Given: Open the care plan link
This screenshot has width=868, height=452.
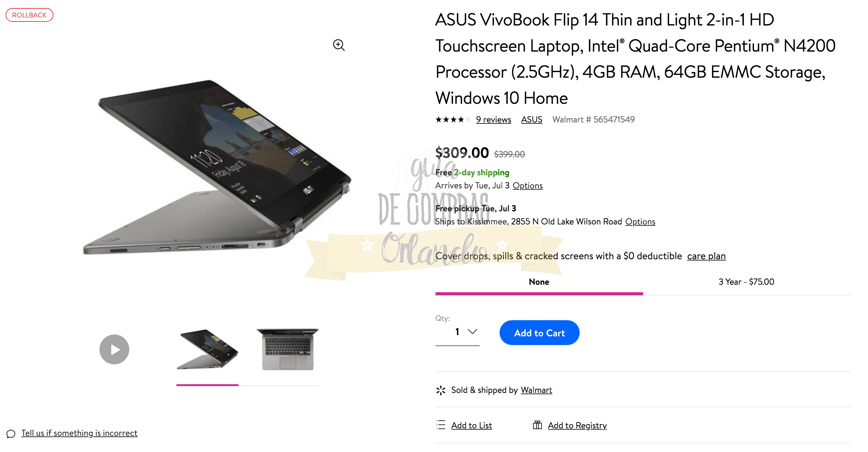Looking at the screenshot, I should coord(706,256).
